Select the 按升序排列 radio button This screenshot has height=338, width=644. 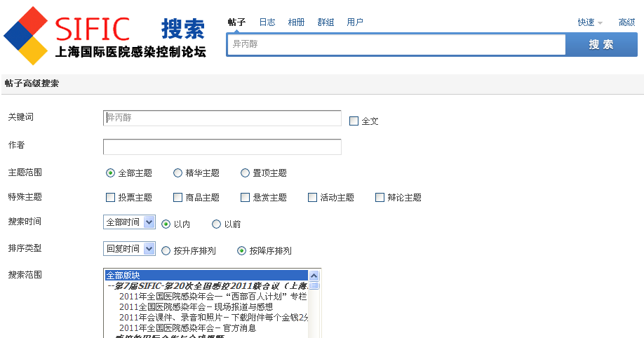click(166, 250)
